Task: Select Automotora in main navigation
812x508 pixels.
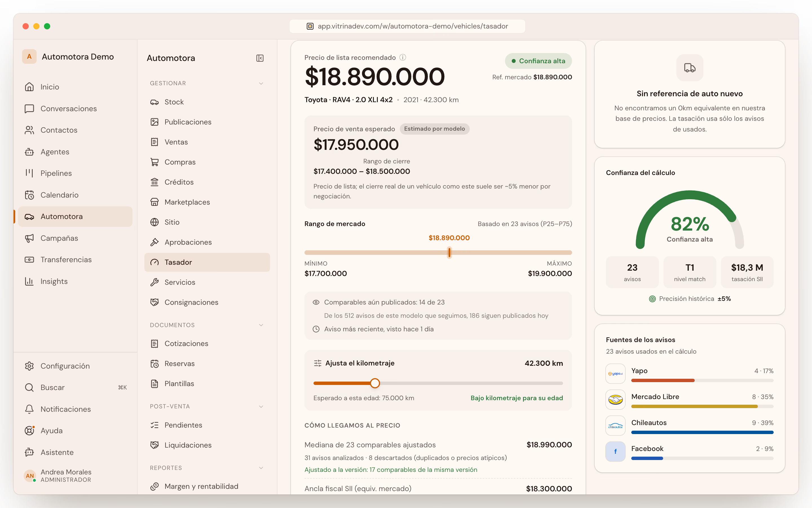Action: tap(75, 217)
